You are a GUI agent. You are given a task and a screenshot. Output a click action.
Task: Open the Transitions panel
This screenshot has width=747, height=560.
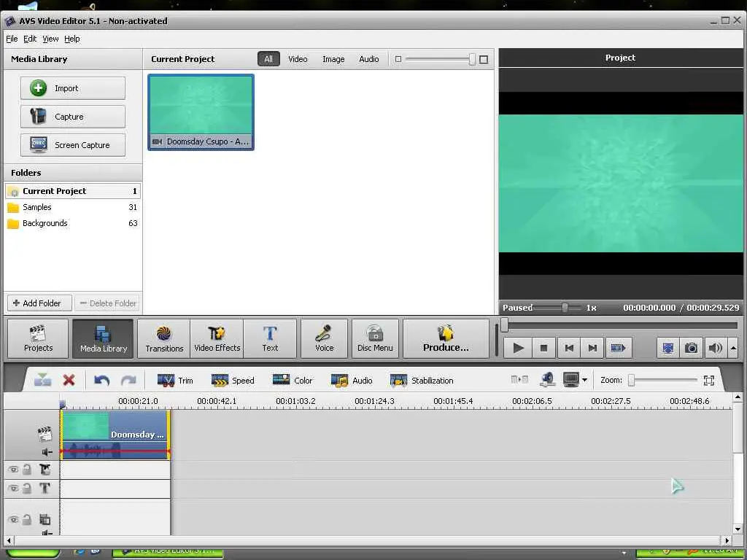coord(164,338)
